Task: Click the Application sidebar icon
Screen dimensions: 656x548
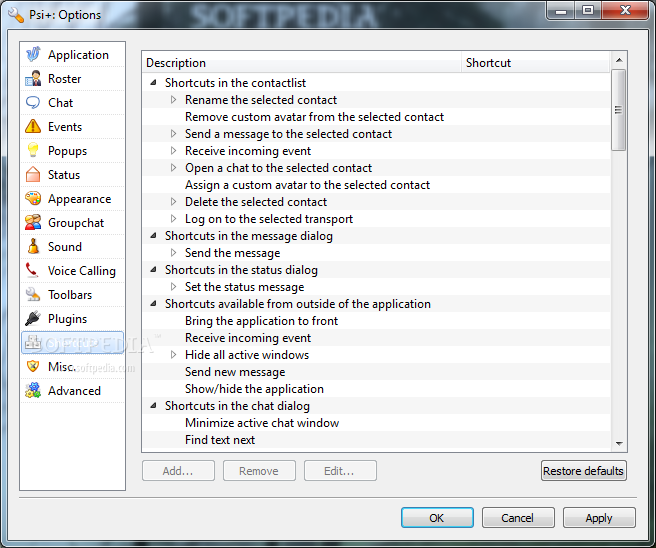Action: point(33,54)
